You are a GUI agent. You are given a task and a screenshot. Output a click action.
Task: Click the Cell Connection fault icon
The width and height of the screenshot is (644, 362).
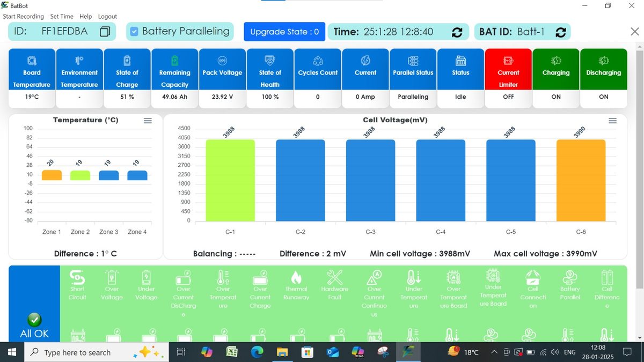pyautogui.click(x=533, y=277)
